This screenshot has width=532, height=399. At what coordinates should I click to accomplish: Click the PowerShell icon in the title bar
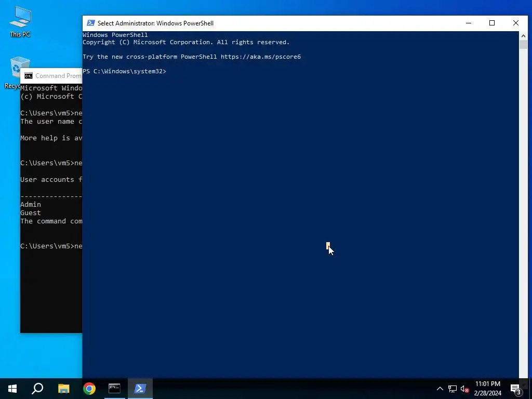[x=90, y=23]
